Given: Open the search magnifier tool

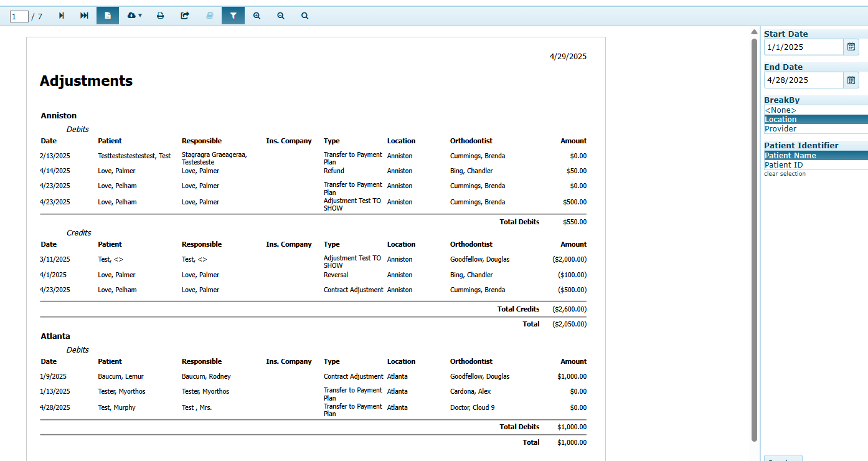Looking at the screenshot, I should [x=304, y=16].
